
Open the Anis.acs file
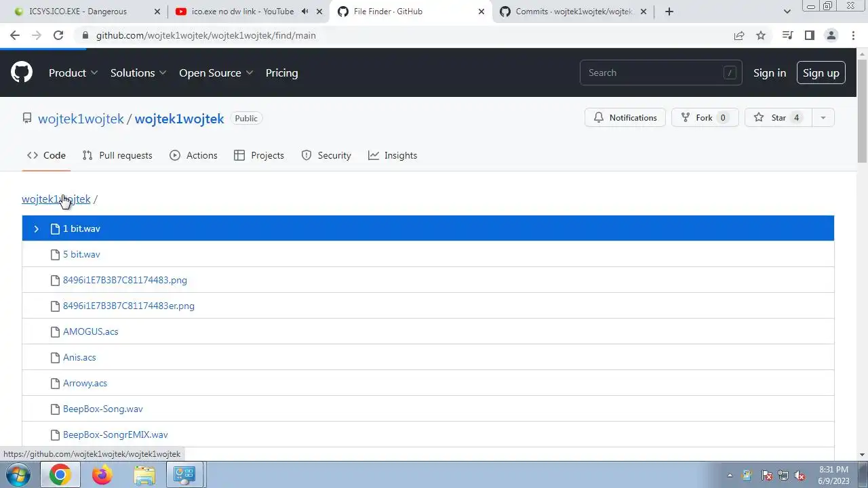click(79, 357)
